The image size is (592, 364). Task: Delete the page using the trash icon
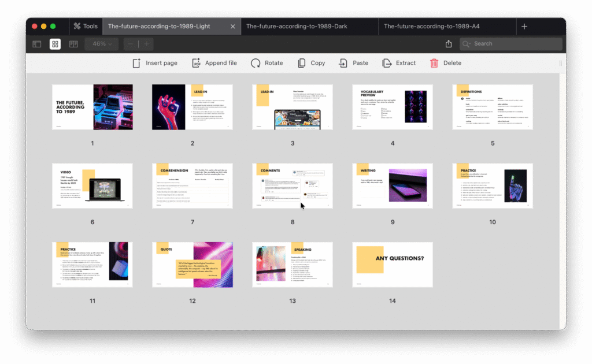coord(434,63)
